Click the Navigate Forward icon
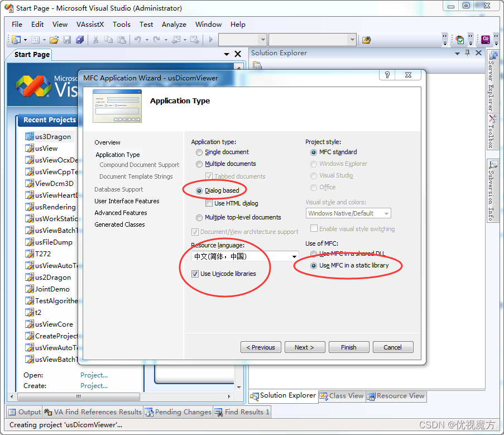The width and height of the screenshot is (504, 435). [x=194, y=40]
